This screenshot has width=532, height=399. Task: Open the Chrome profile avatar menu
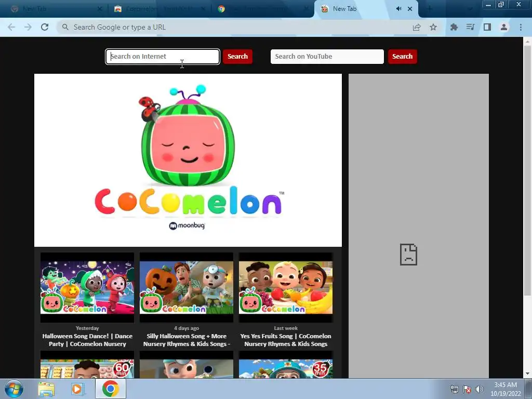[x=504, y=27]
